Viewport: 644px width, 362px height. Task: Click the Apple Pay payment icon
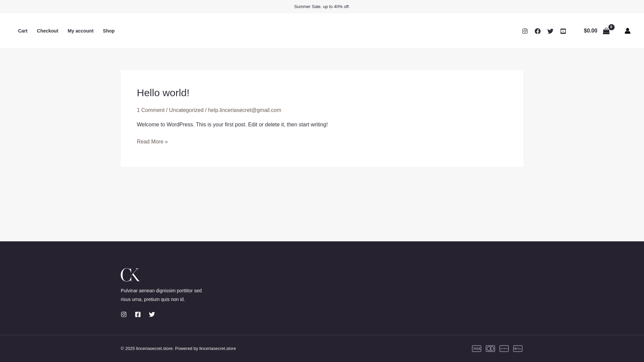[x=518, y=349]
